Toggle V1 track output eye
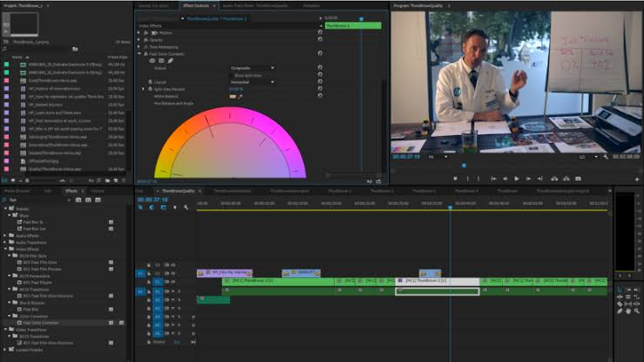 [x=173, y=282]
